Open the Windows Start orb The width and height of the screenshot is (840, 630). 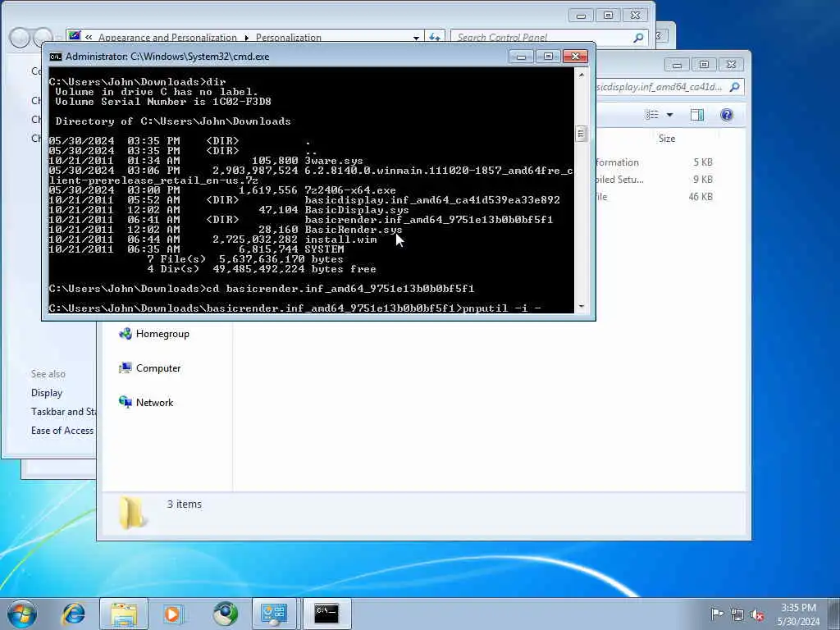pos(22,614)
